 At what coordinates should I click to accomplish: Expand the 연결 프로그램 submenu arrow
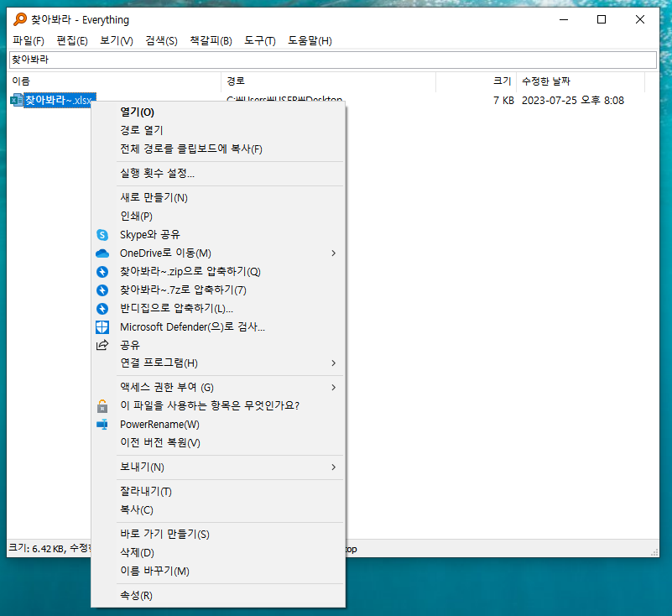(x=333, y=363)
